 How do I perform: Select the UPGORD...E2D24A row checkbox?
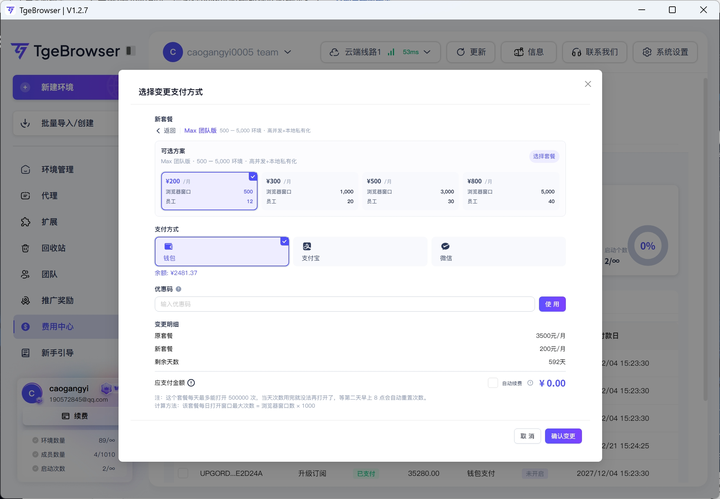click(183, 473)
